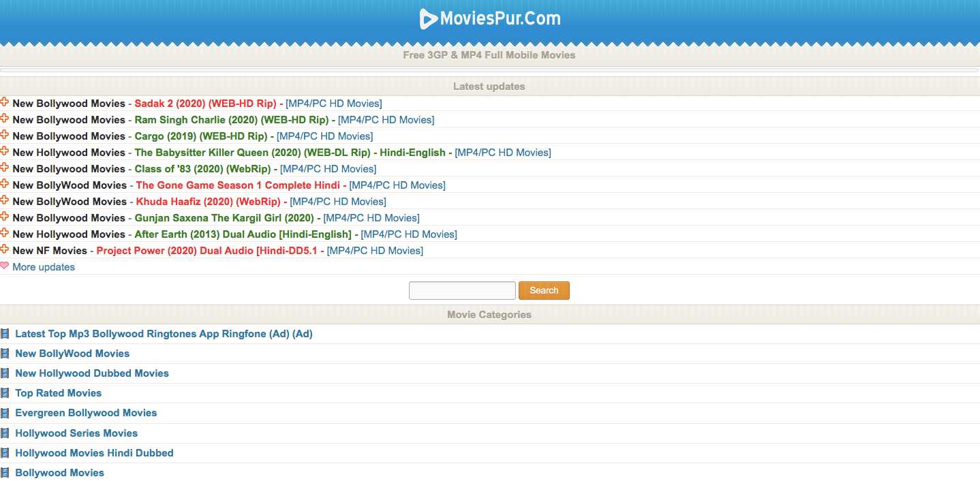Click MP4/PC HD Movies link in Gone Game row
This screenshot has height=481, width=980.
[397, 185]
